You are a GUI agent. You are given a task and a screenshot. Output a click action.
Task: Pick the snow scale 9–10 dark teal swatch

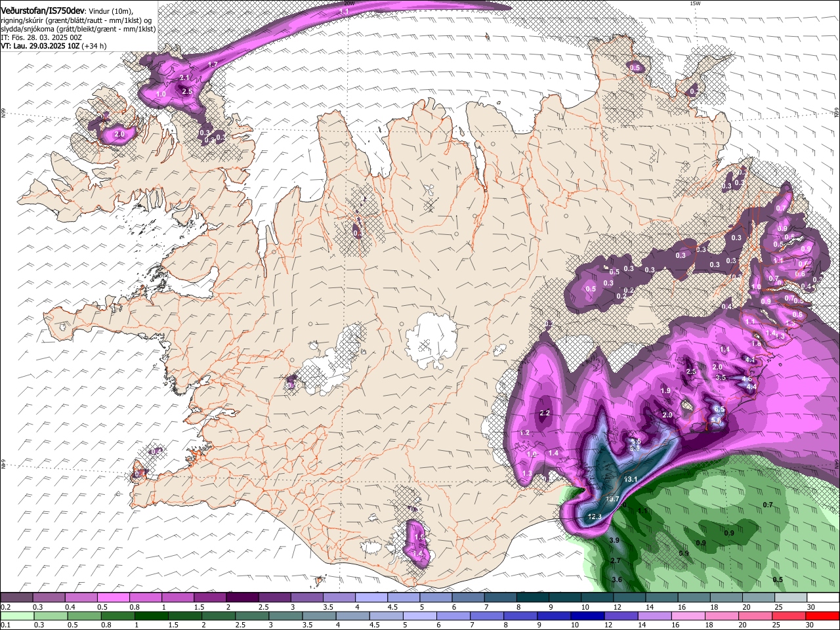566,598
